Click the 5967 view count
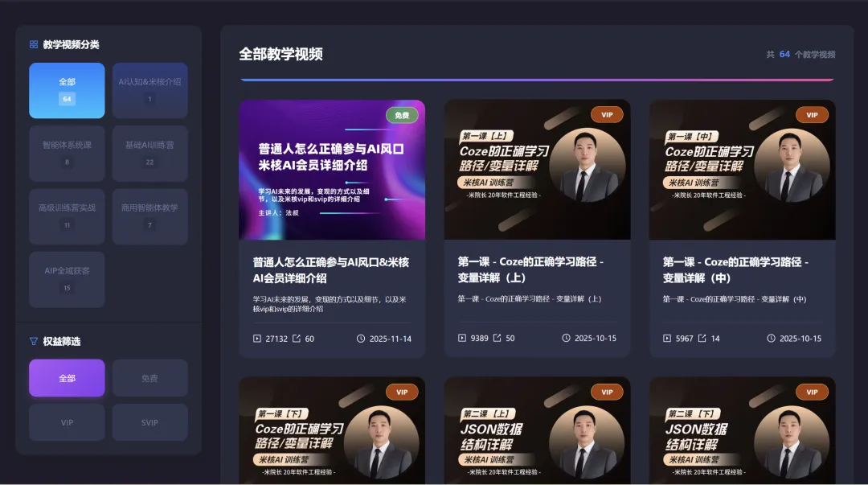 (x=684, y=339)
